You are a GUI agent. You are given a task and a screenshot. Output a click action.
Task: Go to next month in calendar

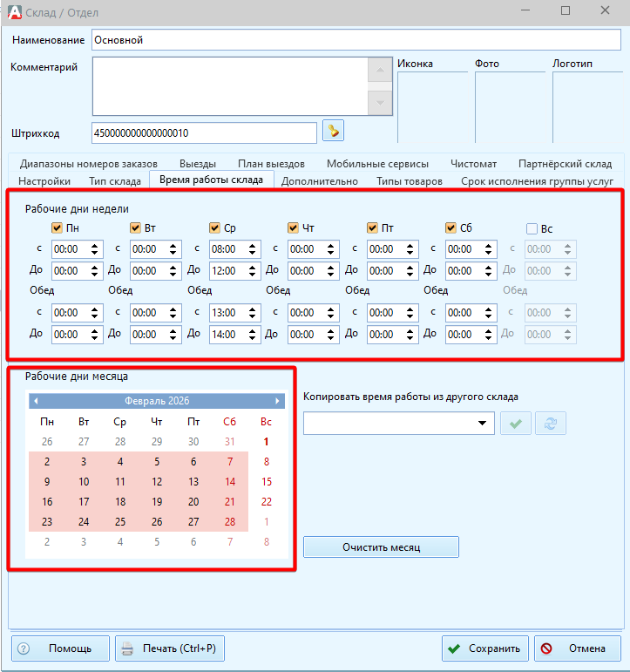click(277, 401)
